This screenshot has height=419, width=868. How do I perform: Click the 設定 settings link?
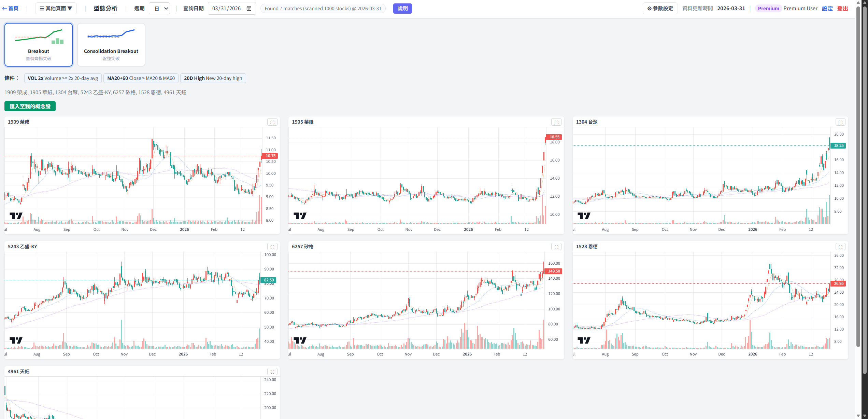[x=827, y=9]
